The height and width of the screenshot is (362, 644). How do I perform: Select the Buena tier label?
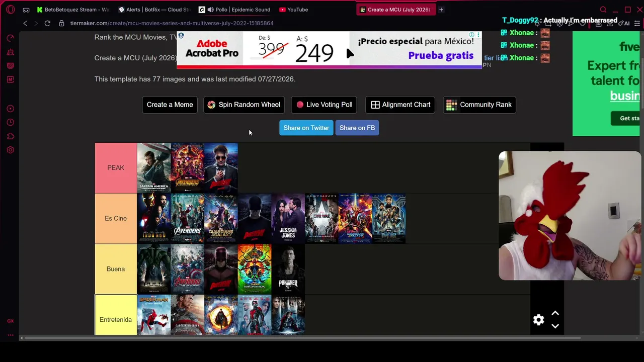coord(116,269)
